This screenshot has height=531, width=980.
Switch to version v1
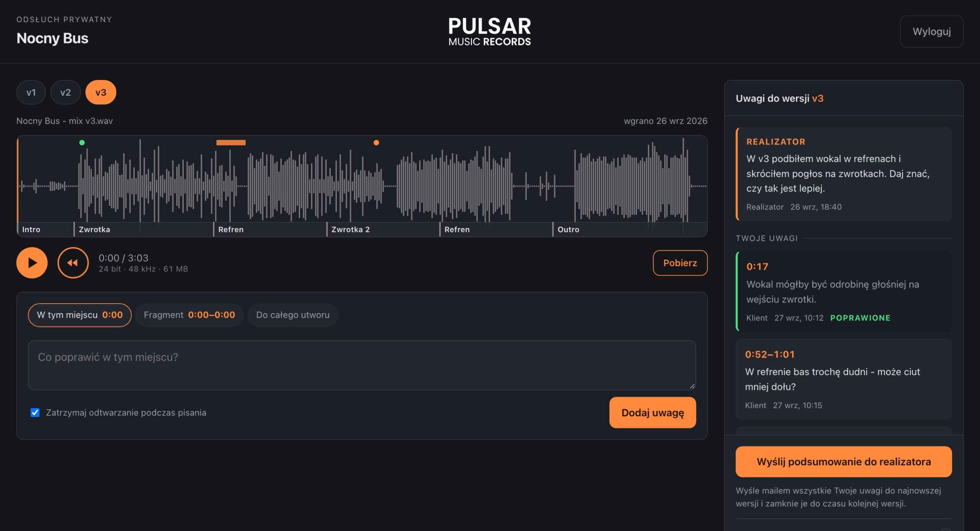pyautogui.click(x=31, y=92)
